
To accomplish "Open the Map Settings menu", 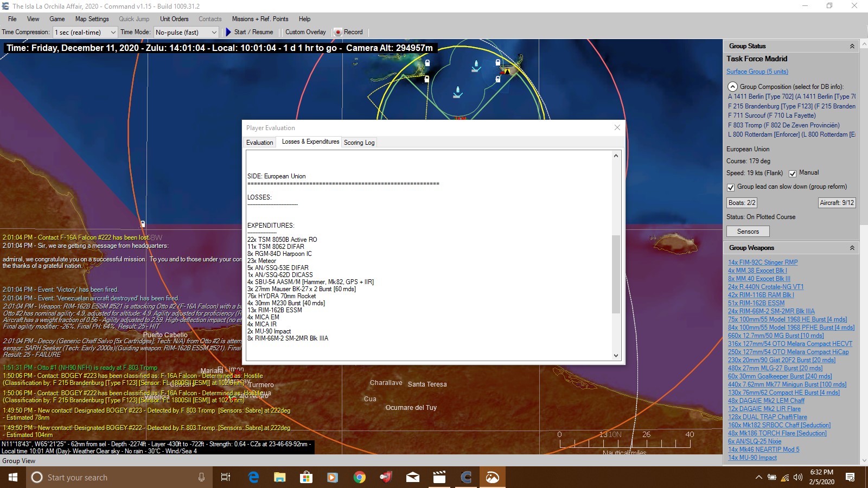I will click(x=92, y=19).
